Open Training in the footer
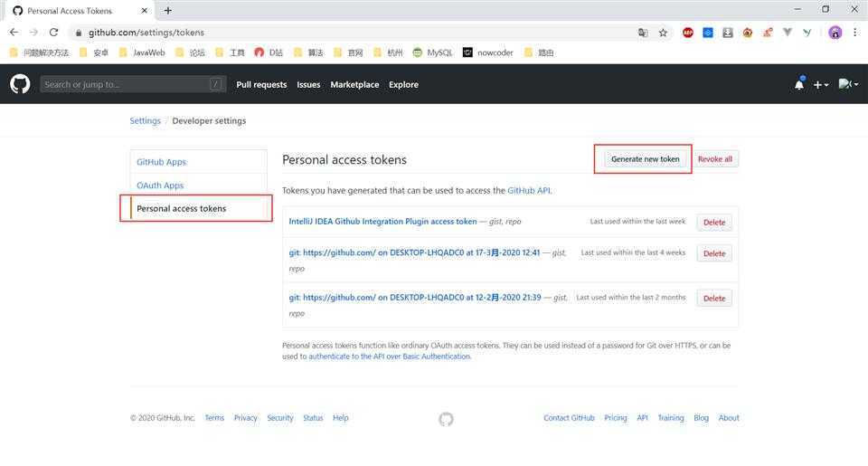The width and height of the screenshot is (868, 466). coord(670,418)
